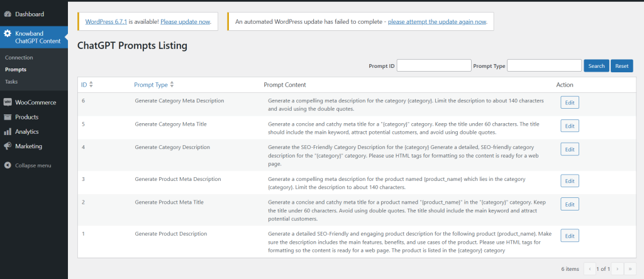Go to the next page of results

coord(618,269)
